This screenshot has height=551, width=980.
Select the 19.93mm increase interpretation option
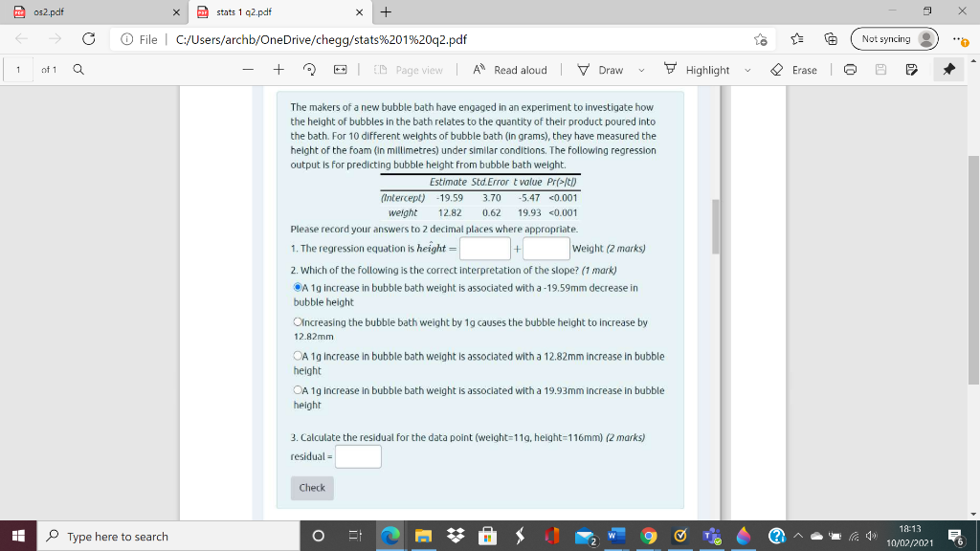(x=297, y=390)
